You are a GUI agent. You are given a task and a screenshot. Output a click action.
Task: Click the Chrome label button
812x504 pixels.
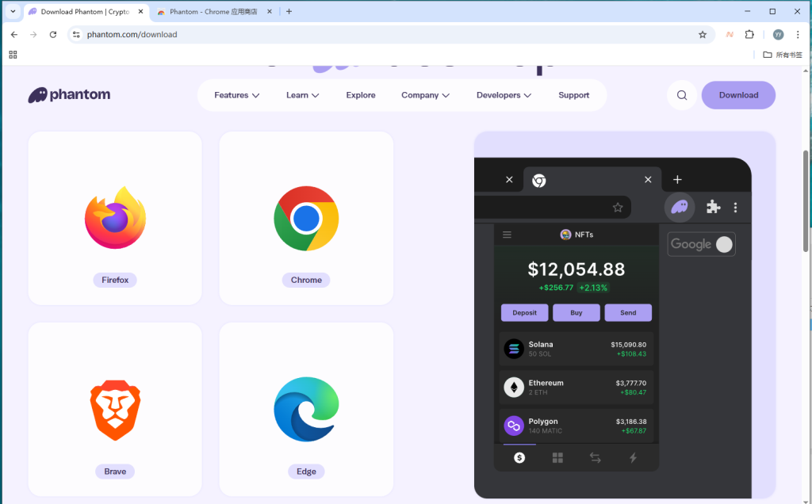306,280
